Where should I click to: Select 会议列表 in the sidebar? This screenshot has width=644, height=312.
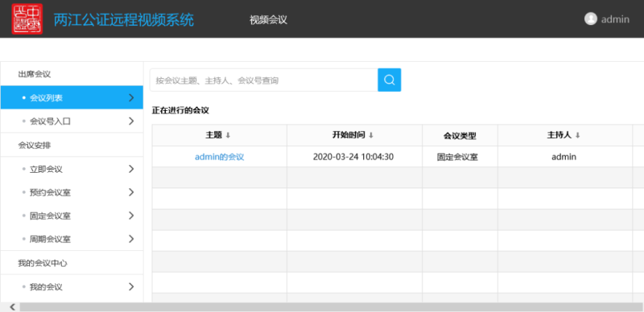72,98
